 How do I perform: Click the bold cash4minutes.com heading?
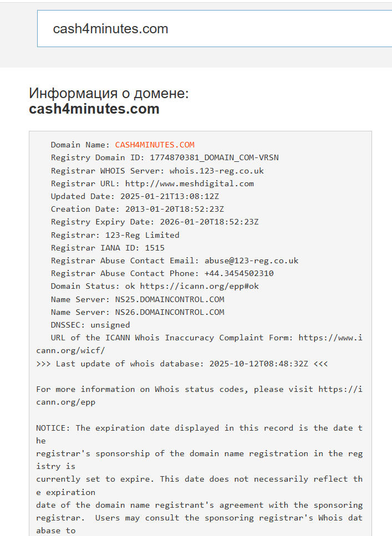94,109
